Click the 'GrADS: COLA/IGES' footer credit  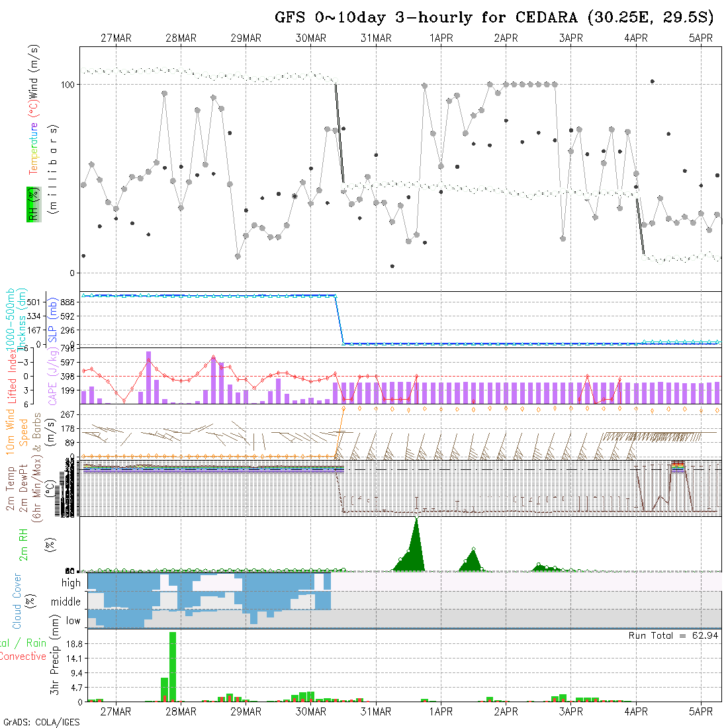(41, 722)
